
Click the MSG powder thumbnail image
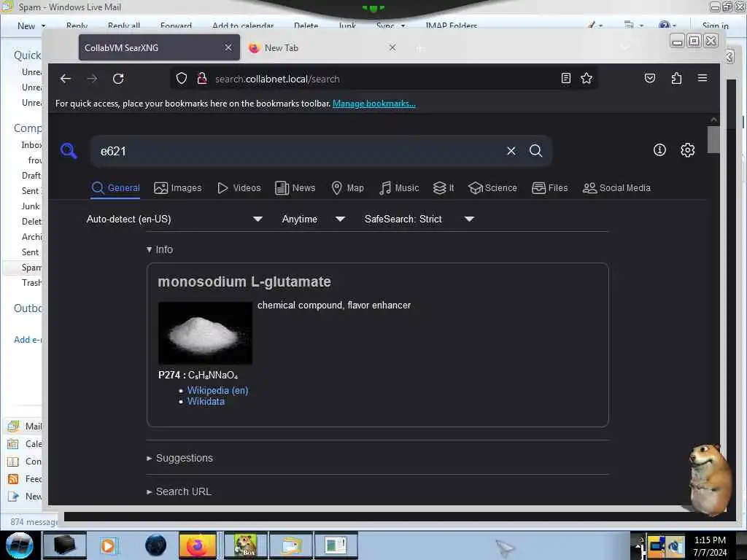click(205, 332)
